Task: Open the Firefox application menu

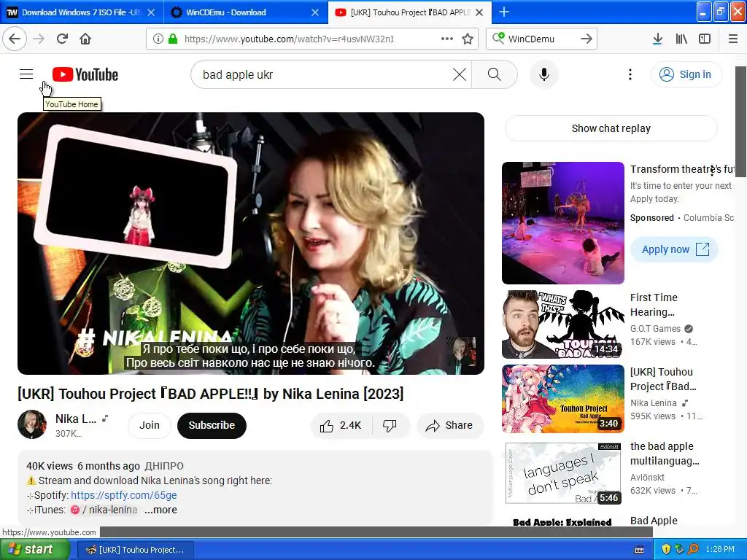Action: 733,39
